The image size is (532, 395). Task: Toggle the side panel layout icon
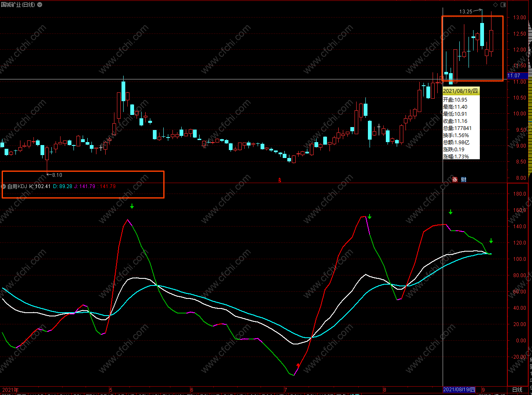tap(502, 5)
